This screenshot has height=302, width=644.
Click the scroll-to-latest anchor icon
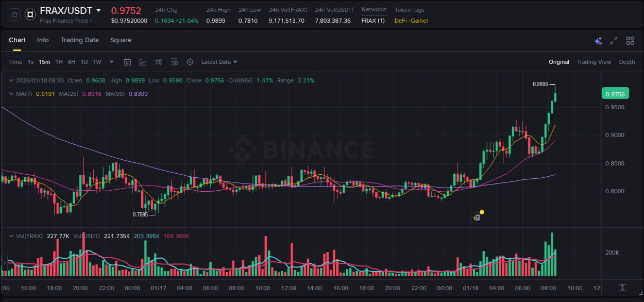(622, 289)
